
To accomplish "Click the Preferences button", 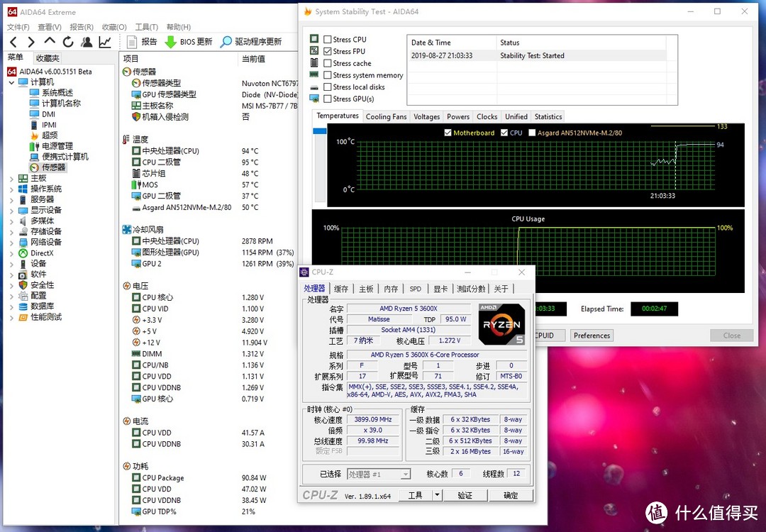I will pyautogui.click(x=592, y=336).
